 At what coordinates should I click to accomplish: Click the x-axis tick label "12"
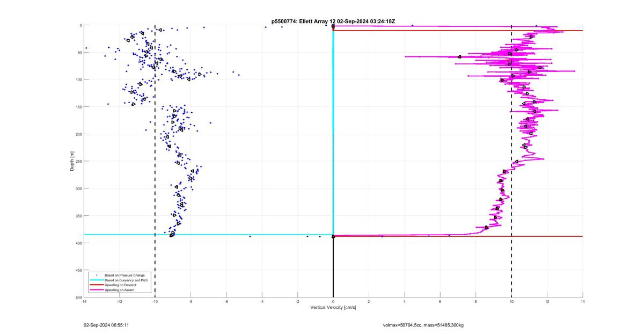coord(547,302)
